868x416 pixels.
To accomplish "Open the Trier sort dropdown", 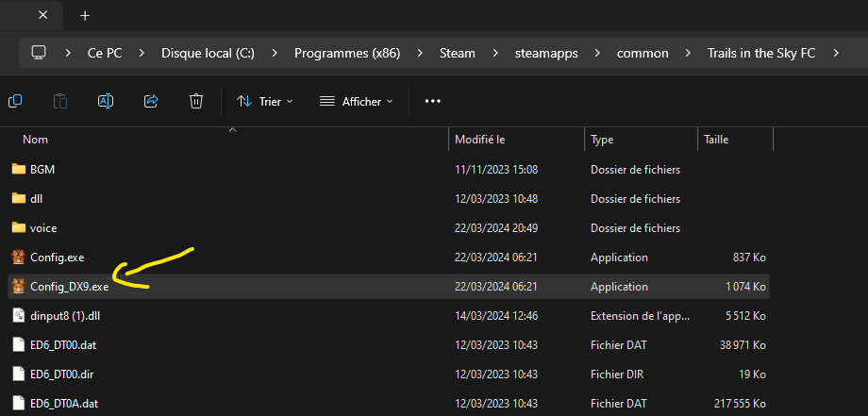I will click(x=264, y=101).
